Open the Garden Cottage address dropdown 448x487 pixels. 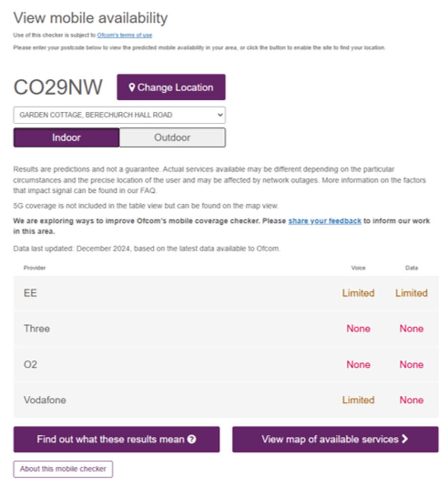[x=119, y=115]
